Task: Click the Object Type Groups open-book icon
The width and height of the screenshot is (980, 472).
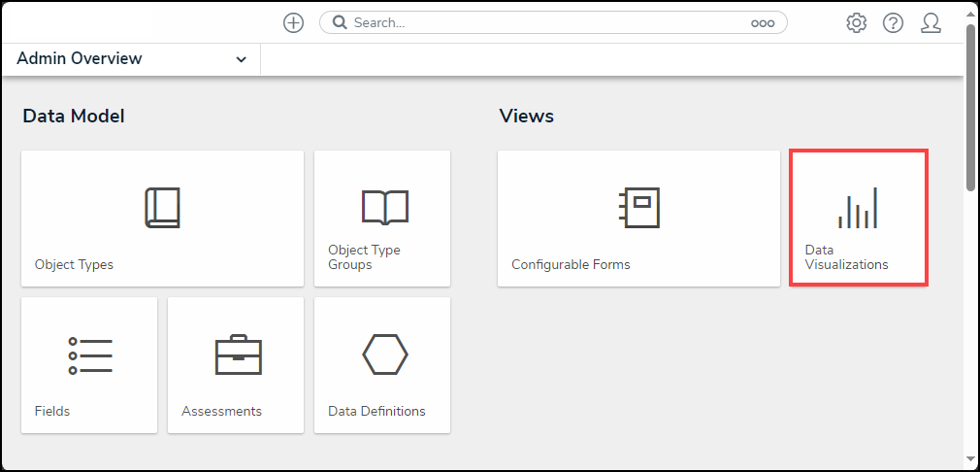Action: (384, 208)
